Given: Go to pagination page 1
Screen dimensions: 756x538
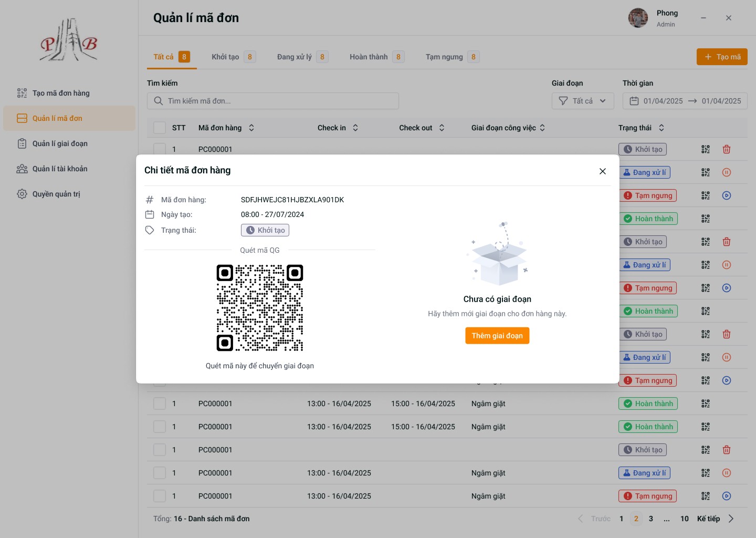Looking at the screenshot, I should point(622,519).
